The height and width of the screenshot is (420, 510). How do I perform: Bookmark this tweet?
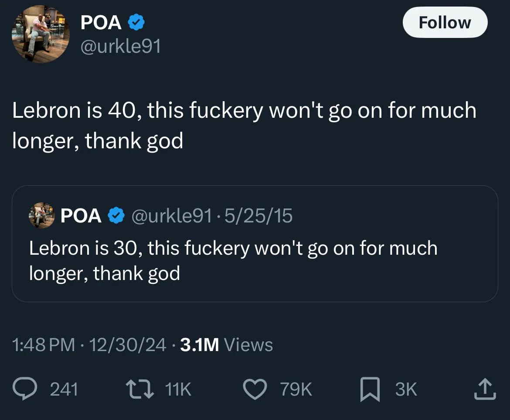tap(370, 389)
